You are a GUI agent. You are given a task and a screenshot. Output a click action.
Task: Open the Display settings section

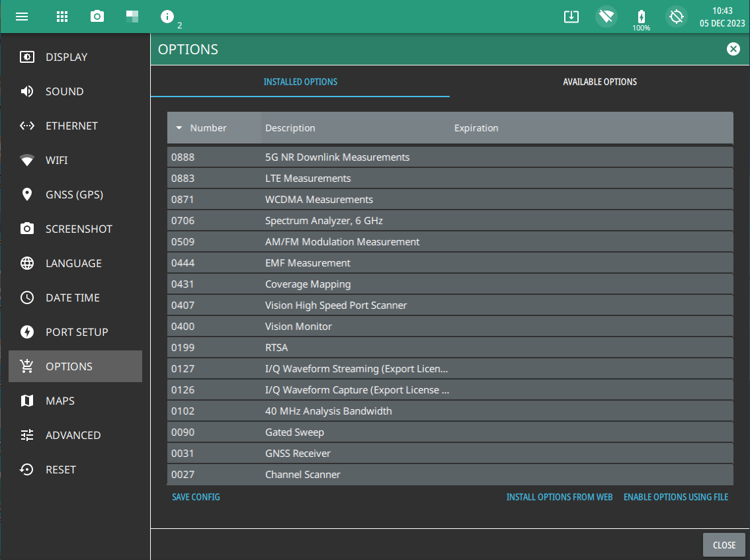click(66, 57)
